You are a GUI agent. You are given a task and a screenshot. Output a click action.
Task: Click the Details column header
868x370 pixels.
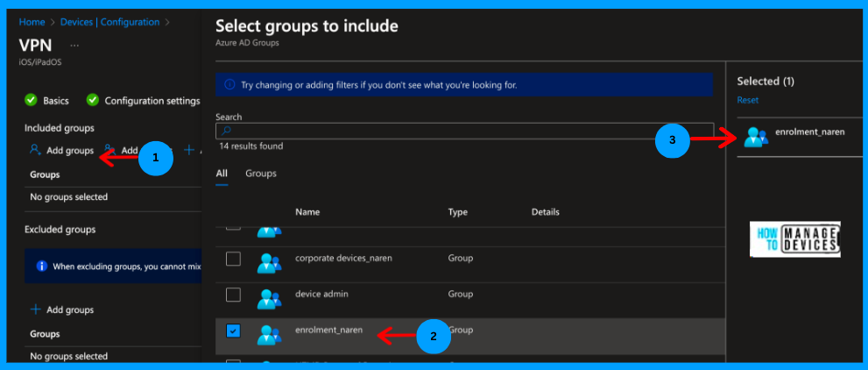click(546, 212)
